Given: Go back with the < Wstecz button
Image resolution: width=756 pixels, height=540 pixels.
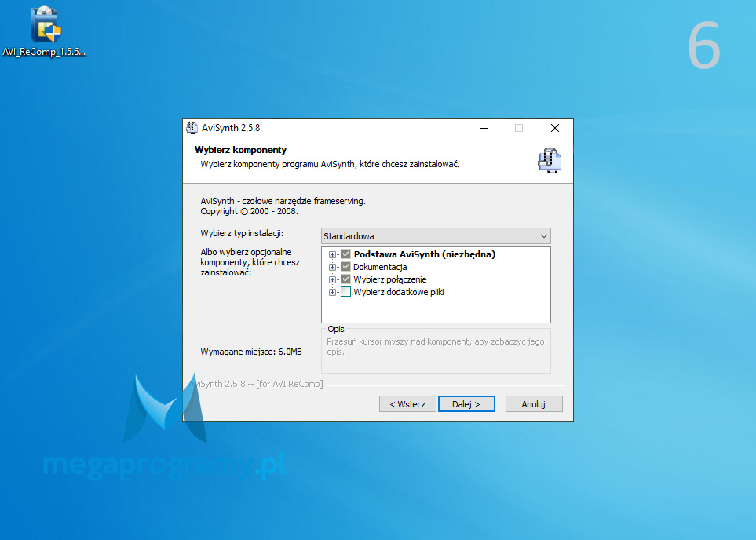Looking at the screenshot, I should pyautogui.click(x=407, y=404).
